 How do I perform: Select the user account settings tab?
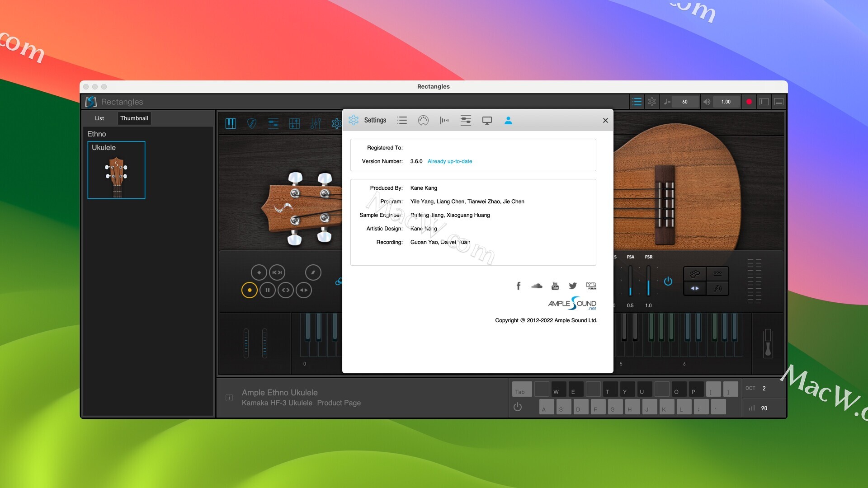pos(508,120)
